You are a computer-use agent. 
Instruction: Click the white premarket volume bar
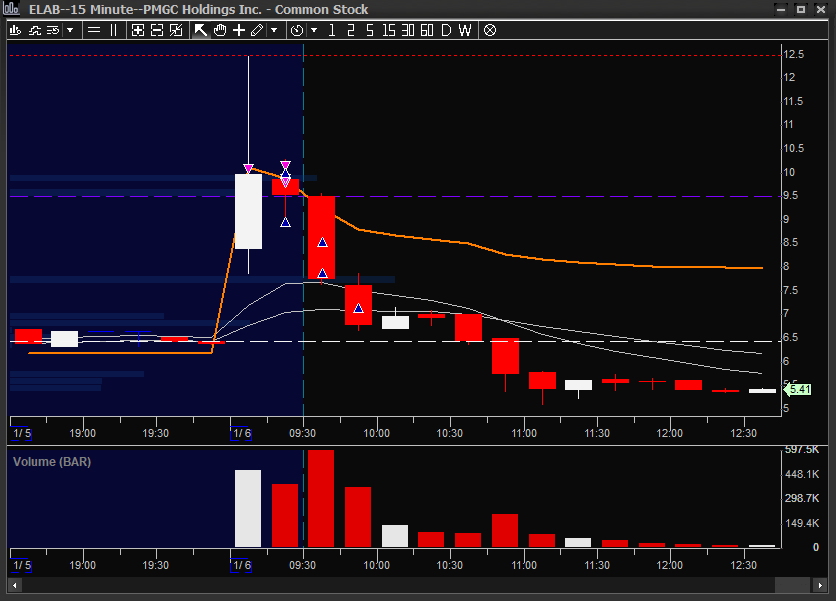point(248,509)
